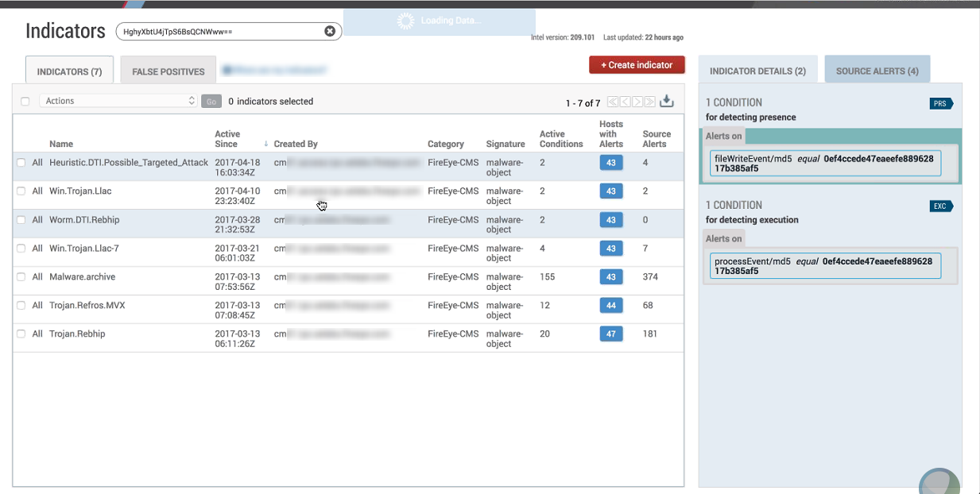Sort by Active Conditions column header
The image size is (980, 494).
tap(561, 139)
